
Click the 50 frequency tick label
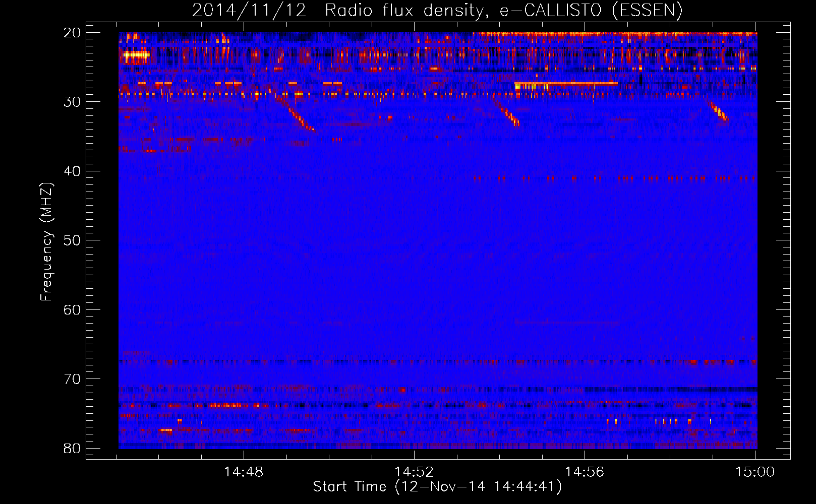point(73,240)
